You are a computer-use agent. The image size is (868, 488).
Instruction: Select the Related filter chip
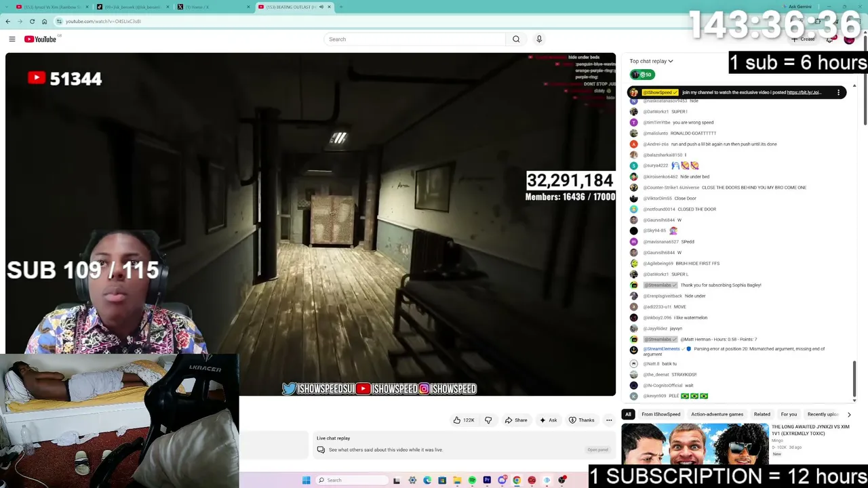pos(762,414)
